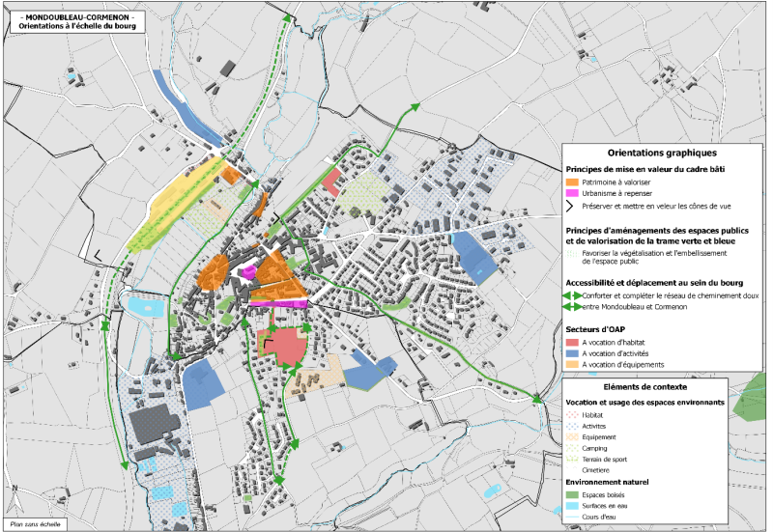The height and width of the screenshot is (532, 773).
Task: Click the Cours d'eau line symbol
Action: point(572,518)
